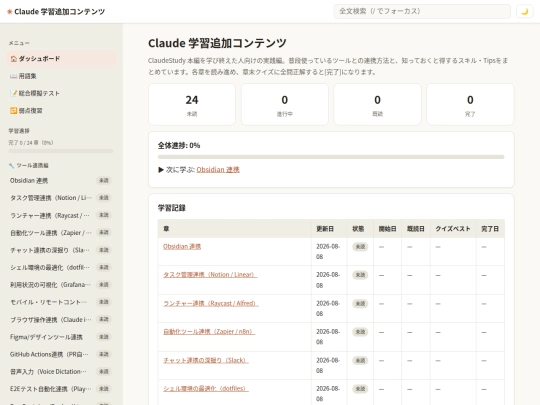Click the orange star logo icon

point(9,12)
